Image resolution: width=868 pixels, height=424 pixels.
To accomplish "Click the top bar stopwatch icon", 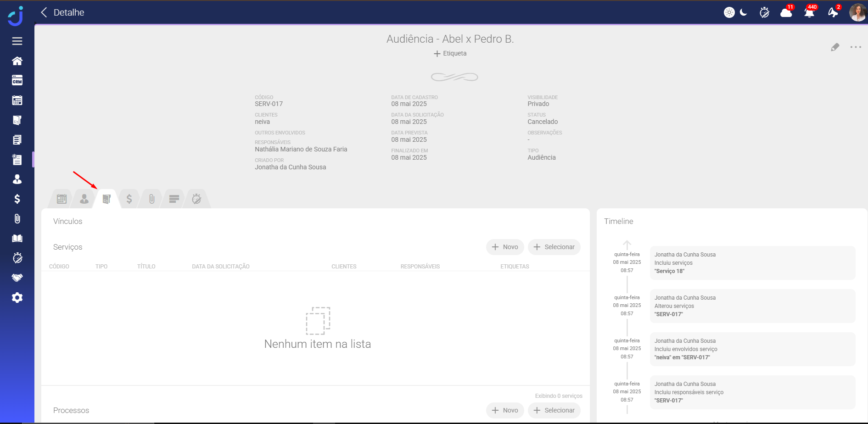I will pos(764,12).
